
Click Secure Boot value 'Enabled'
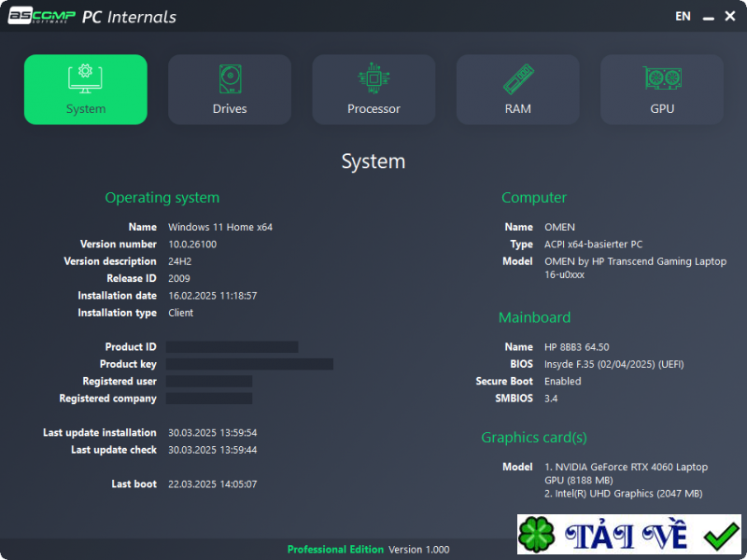tap(563, 382)
